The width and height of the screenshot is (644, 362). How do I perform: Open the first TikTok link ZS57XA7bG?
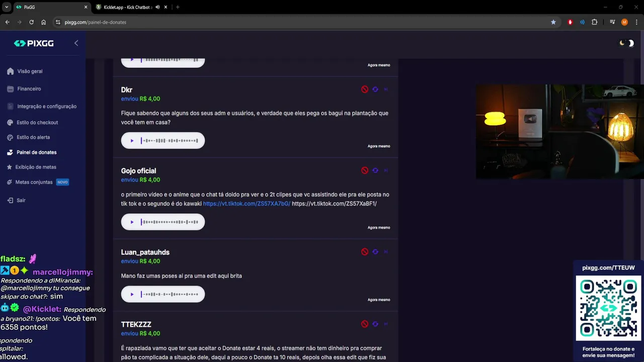[x=247, y=204]
